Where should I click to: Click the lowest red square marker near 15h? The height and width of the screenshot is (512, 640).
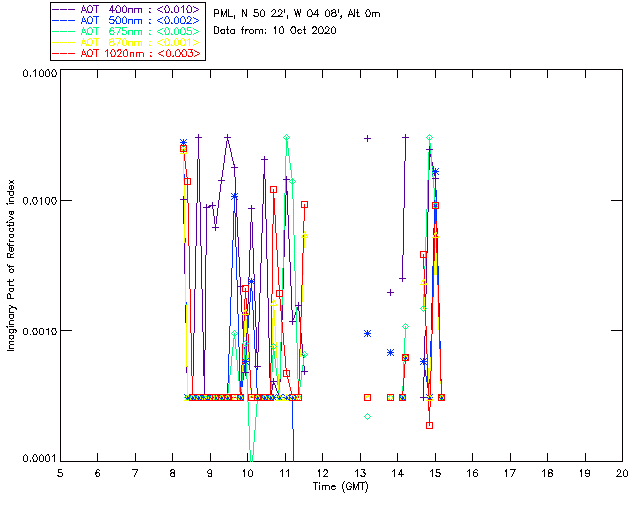point(429,425)
